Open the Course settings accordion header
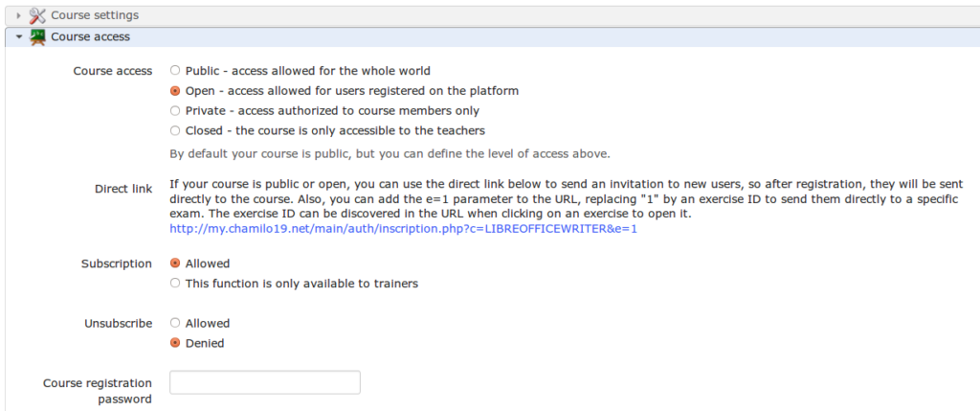Viewport: 980px width, 411px height. click(x=492, y=15)
